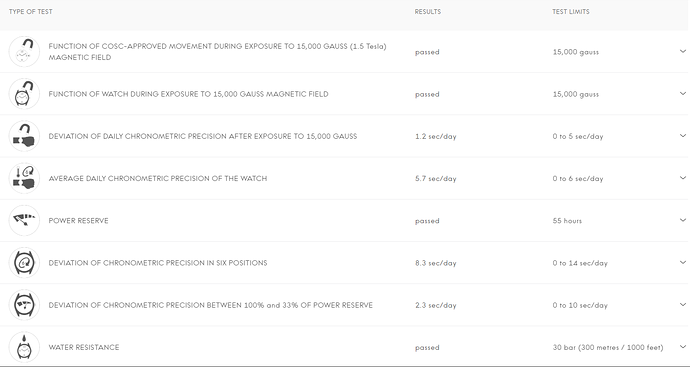This screenshot has height=367, width=690.
Task: Click the water resistance watch icon
Action: coord(24,347)
